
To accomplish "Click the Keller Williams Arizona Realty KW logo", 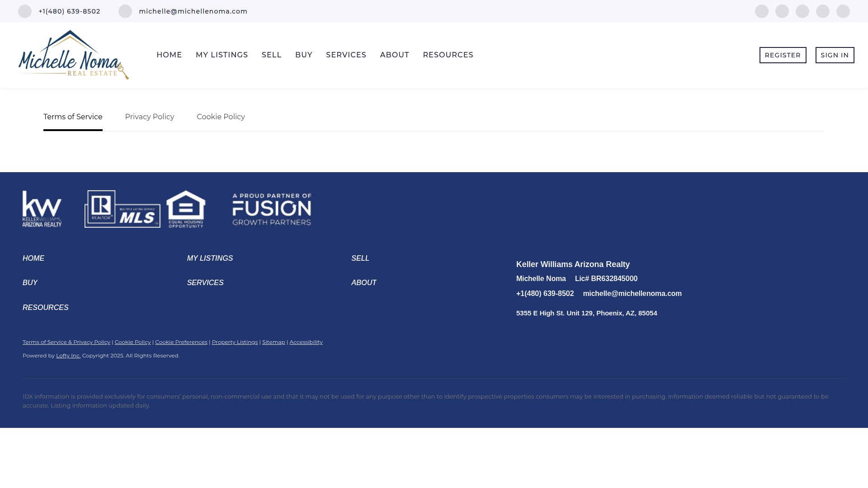I will tap(42, 209).
